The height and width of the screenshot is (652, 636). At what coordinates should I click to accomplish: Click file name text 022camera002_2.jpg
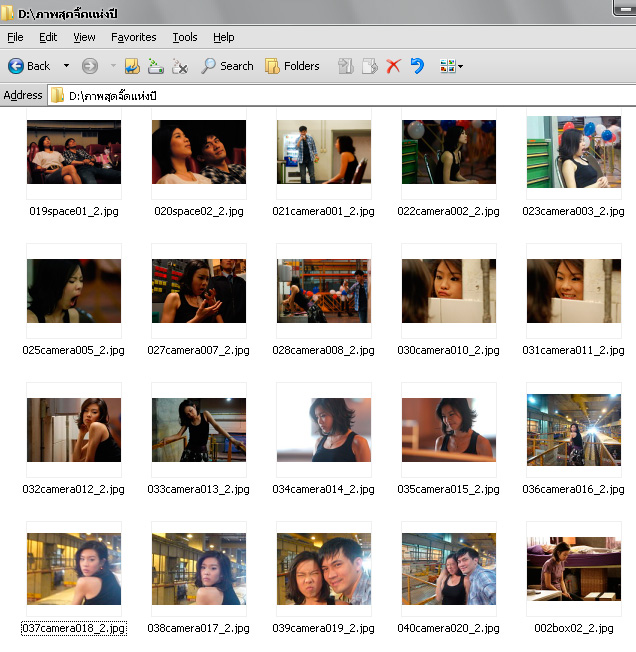tap(449, 211)
